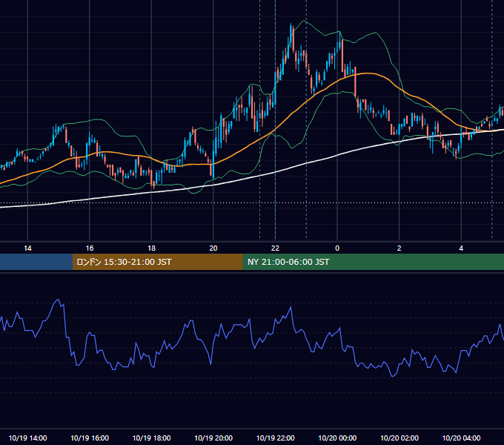Click the NY 21:00-06:00 JST session bar
The width and height of the screenshot is (504, 445).
coord(373,262)
